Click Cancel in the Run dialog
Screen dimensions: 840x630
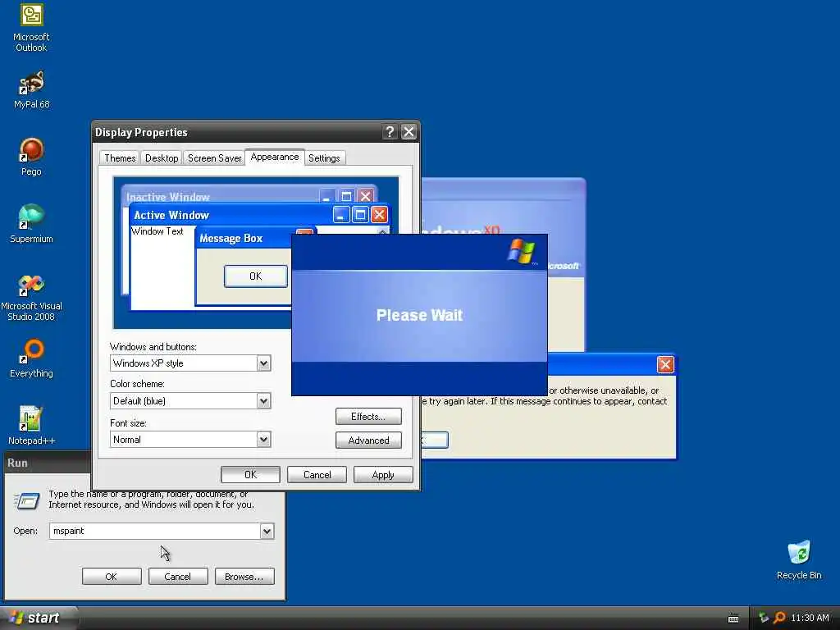click(x=177, y=577)
